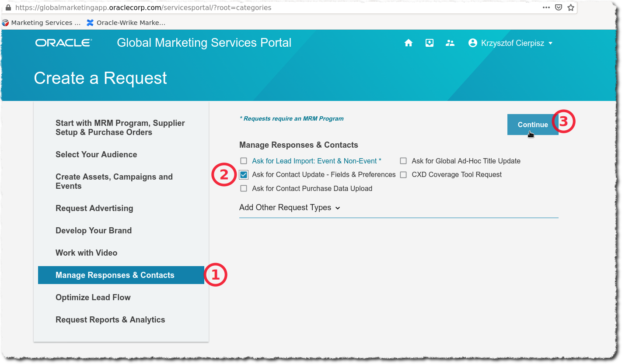Open Marketing Services bookmark
622x364 pixels.
pyautogui.click(x=42, y=23)
